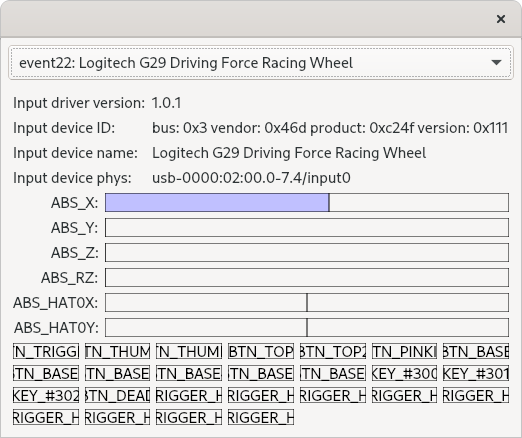Select the KEY_#302 indicator box

coord(46,395)
